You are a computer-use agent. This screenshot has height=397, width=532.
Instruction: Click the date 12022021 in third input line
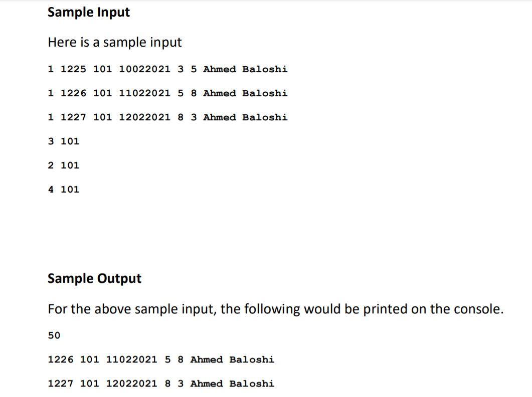coord(144,117)
